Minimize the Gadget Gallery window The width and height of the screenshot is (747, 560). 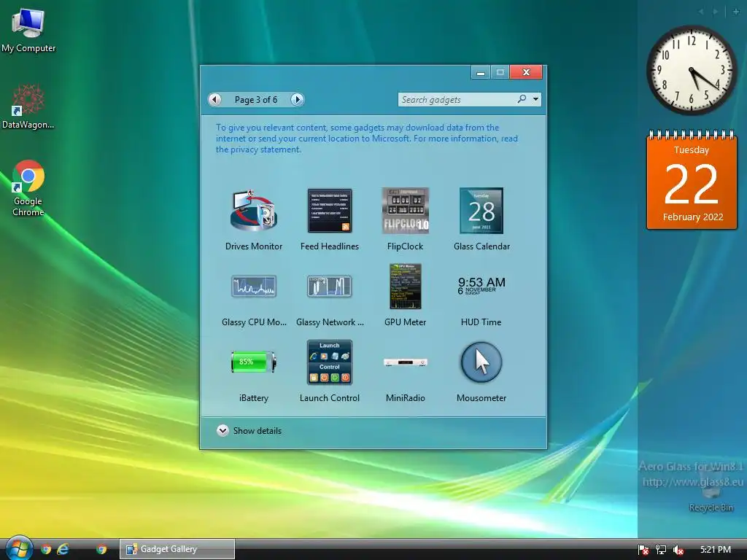click(x=481, y=72)
